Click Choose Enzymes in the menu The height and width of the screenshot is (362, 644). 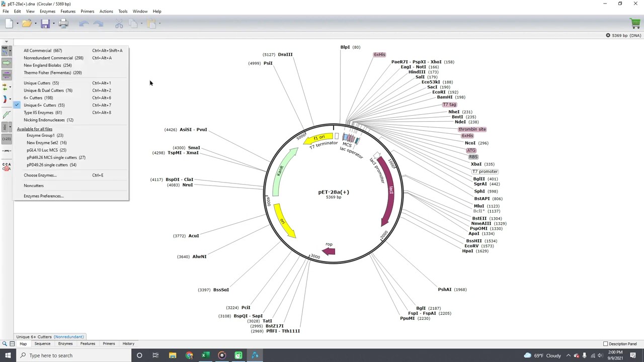[40, 175]
